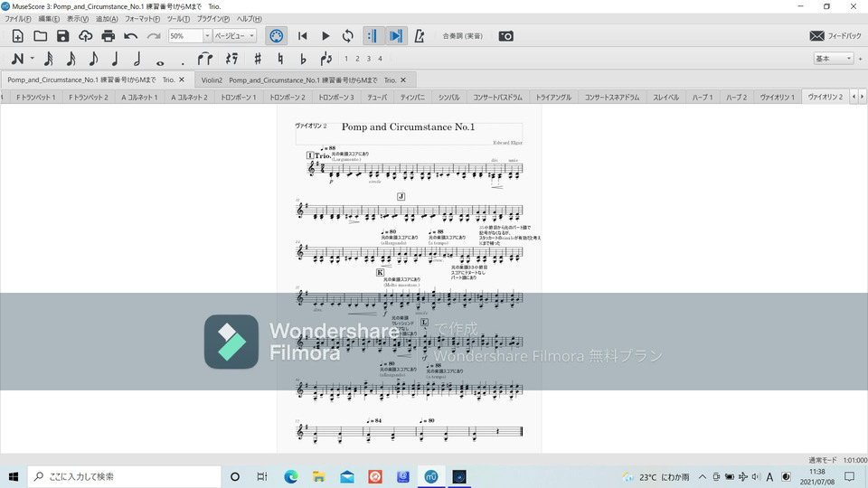This screenshot has height=488, width=868.
Task: Switch to F トランペット 1 part tab
Action: point(36,98)
